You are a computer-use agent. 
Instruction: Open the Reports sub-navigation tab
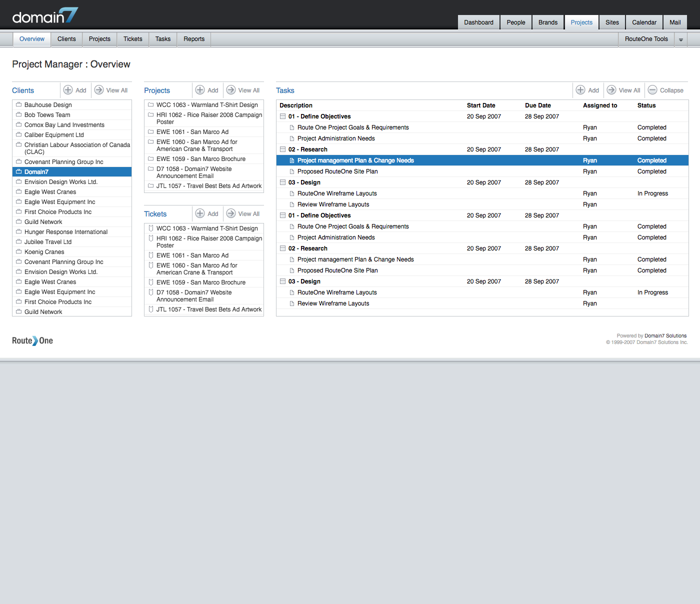(194, 39)
